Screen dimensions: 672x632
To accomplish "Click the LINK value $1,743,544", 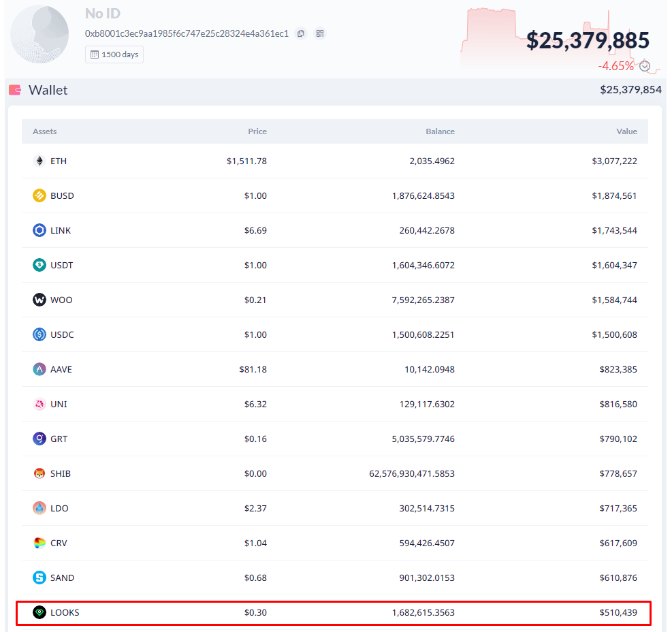I will coord(614,231).
